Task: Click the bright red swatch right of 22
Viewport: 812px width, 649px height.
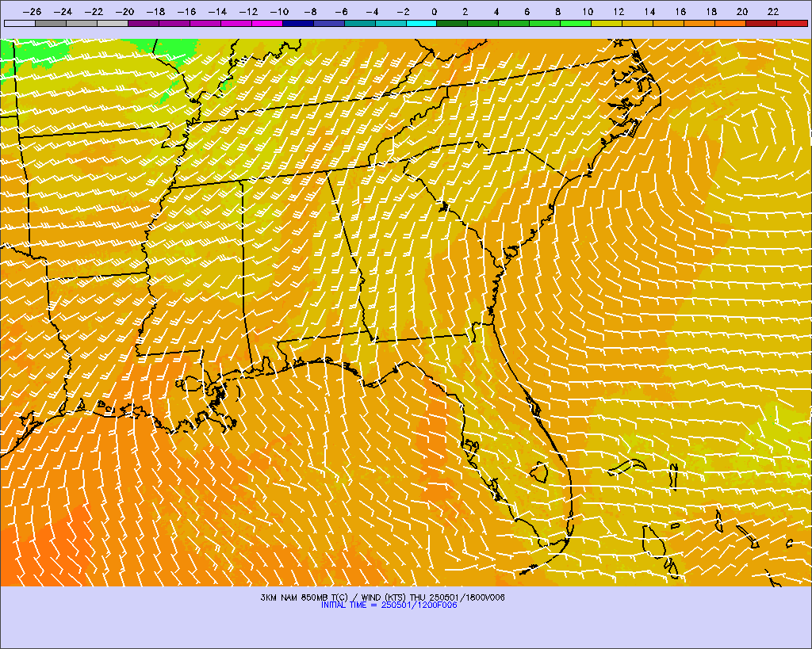Action: [x=792, y=23]
